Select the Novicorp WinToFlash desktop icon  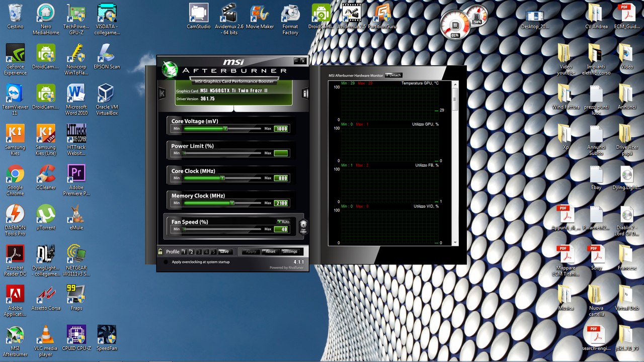point(76,59)
